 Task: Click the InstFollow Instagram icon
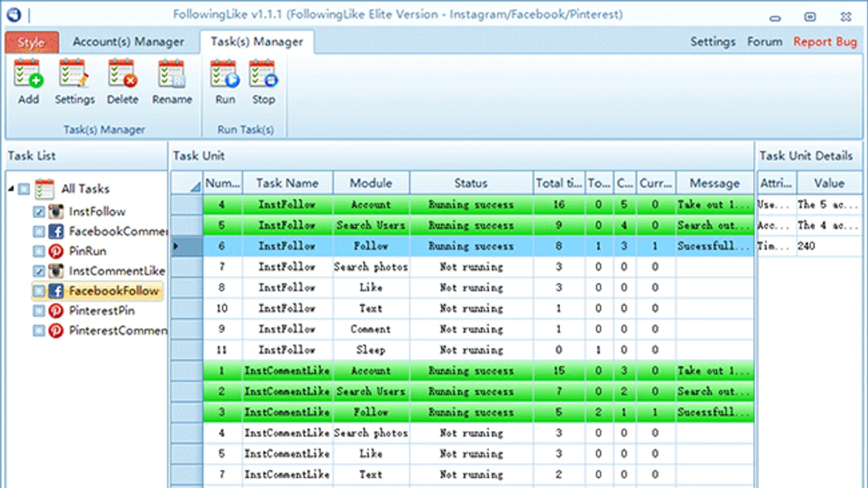click(56, 211)
